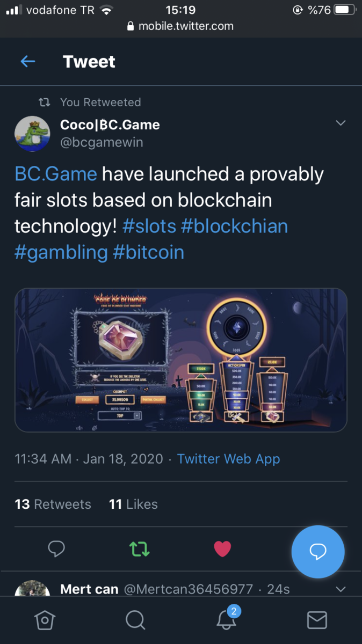Viewport: 362px width, 644px height.
Task: Tap the back arrow icon
Action: [28, 62]
